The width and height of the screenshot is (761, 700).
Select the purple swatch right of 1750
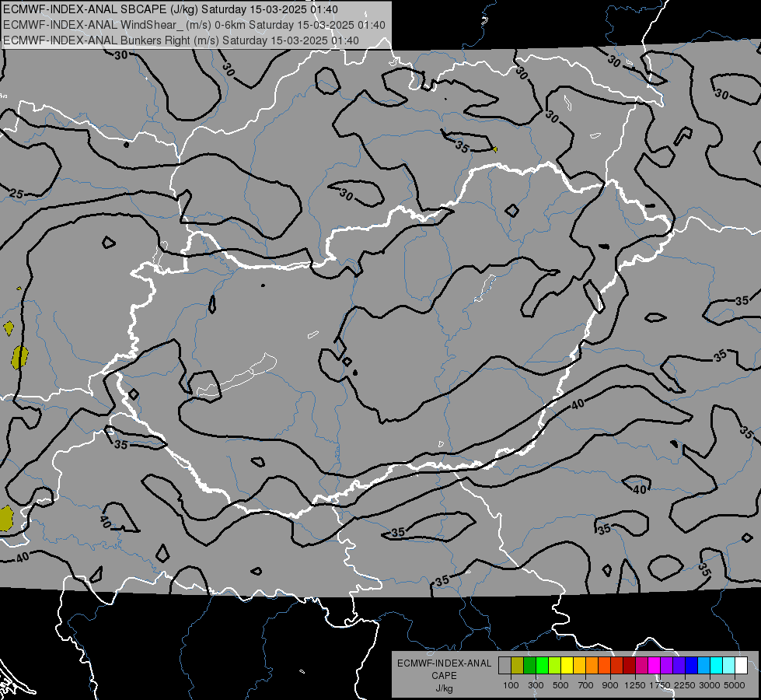pyautogui.click(x=666, y=665)
